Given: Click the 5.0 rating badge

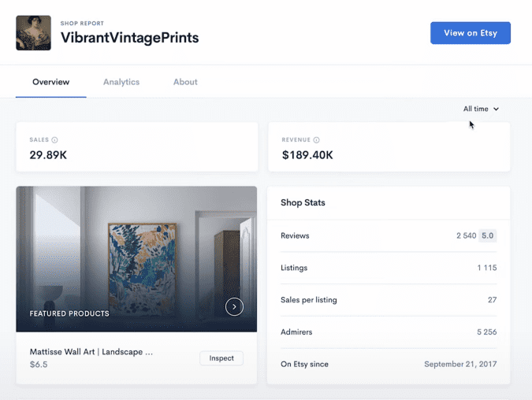Looking at the screenshot, I should pyautogui.click(x=488, y=235).
